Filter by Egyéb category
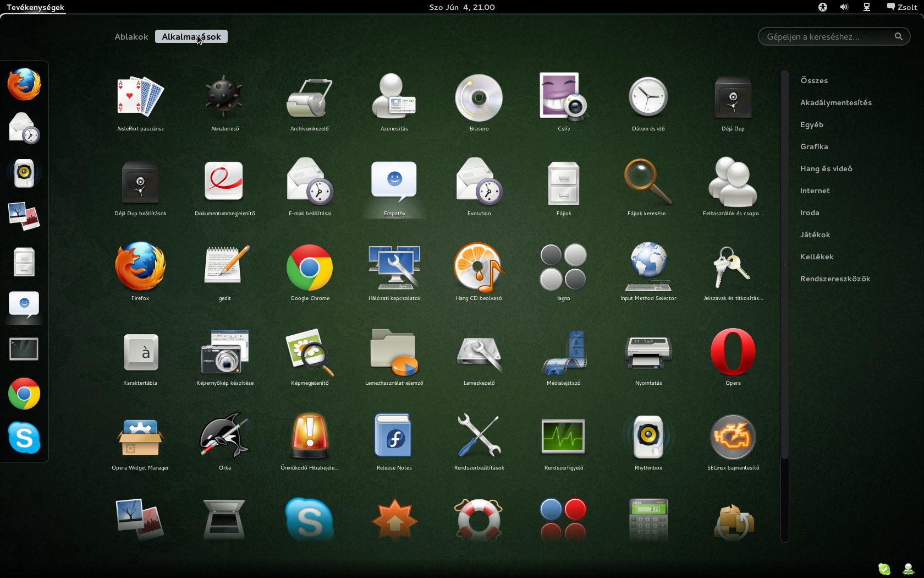924x578 pixels. pyautogui.click(x=812, y=124)
